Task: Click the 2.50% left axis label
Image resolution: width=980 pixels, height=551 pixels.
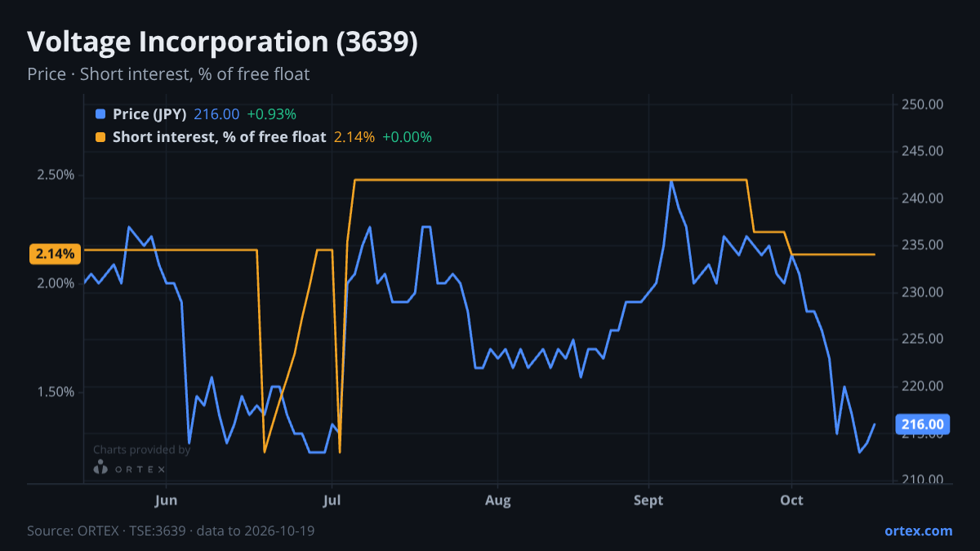Action: [56, 175]
